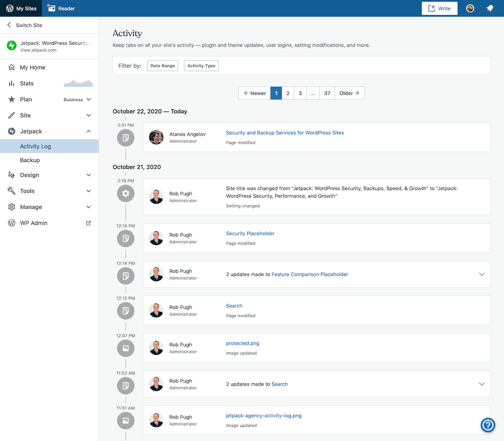Expand the 2 updates made to Search chevron
The image size is (504, 441).
[x=482, y=384]
